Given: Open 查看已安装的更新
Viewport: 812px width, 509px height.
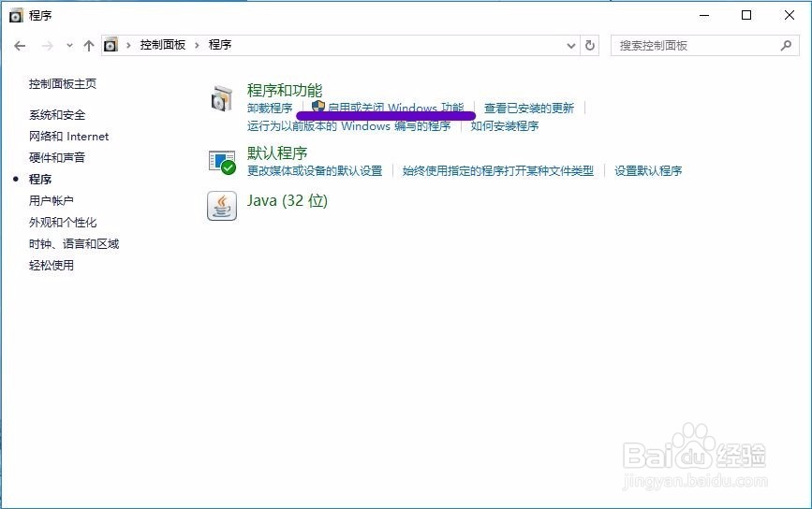Looking at the screenshot, I should [x=529, y=109].
